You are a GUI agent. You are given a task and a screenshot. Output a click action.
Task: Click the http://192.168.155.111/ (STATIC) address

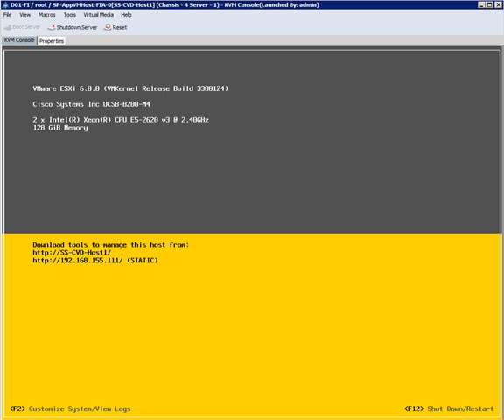click(x=95, y=260)
